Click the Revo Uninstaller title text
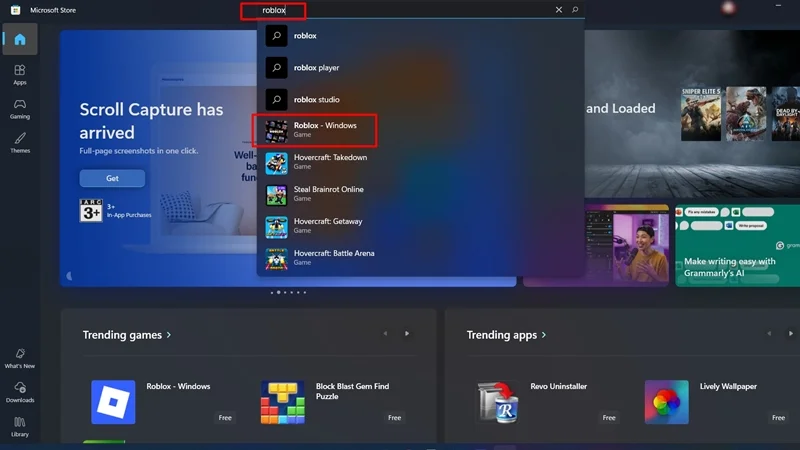 [558, 386]
